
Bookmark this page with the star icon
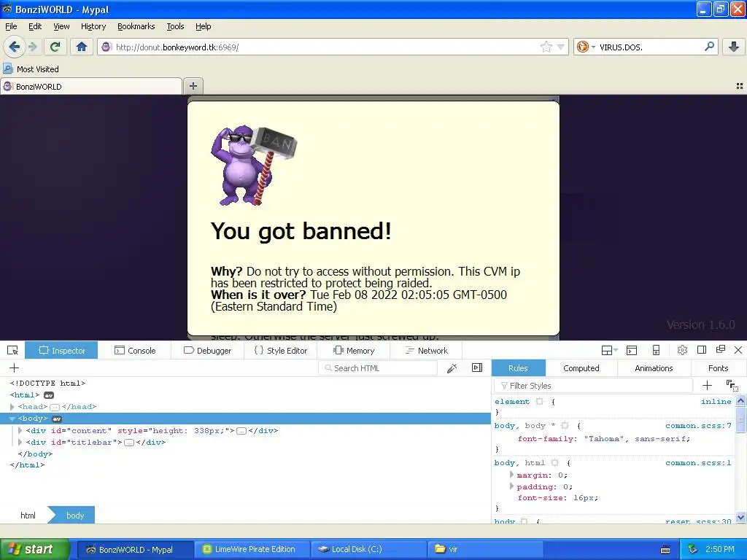546,47
